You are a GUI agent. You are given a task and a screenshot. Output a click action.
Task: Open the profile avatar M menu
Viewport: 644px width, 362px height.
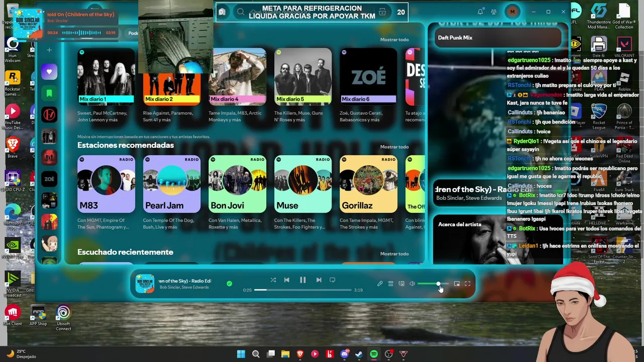(x=512, y=12)
